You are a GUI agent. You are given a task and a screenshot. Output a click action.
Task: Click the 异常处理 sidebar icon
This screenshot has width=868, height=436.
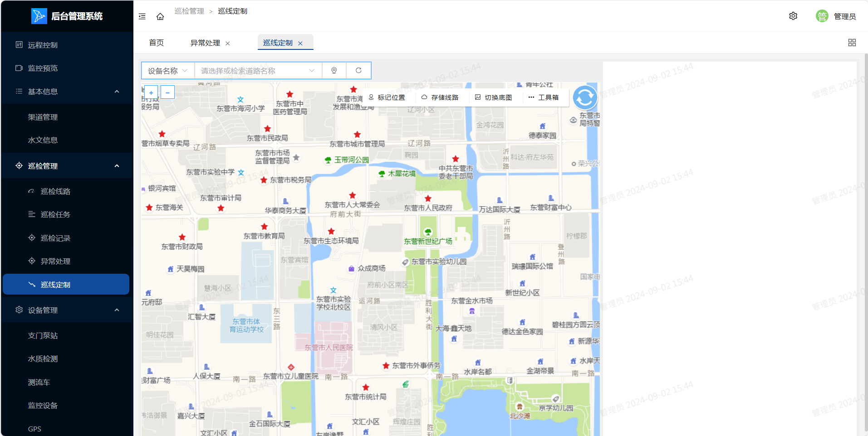(31, 261)
